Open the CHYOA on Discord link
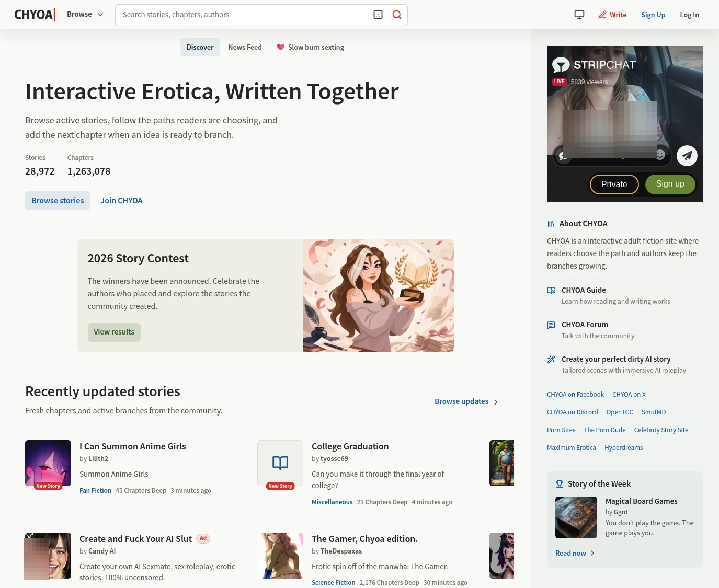Image resolution: width=719 pixels, height=588 pixels. (x=573, y=412)
